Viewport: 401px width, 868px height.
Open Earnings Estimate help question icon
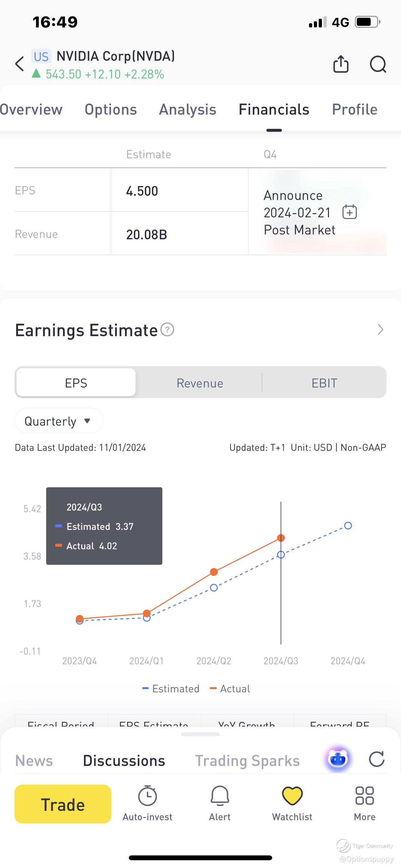click(167, 330)
